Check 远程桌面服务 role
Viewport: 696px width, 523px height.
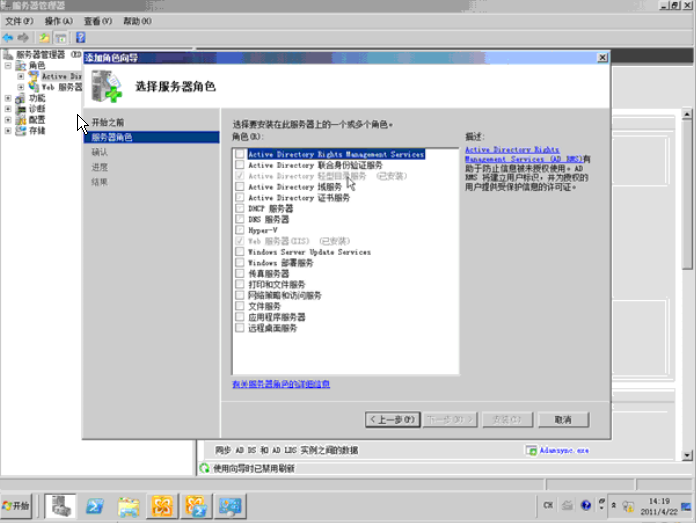tap(240, 328)
